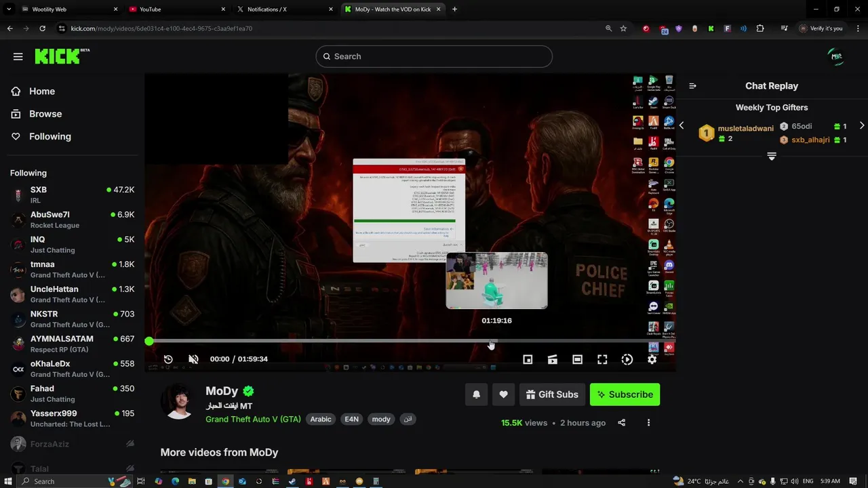This screenshot has width=868, height=488.
Task: Share the video
Action: [x=622, y=423]
